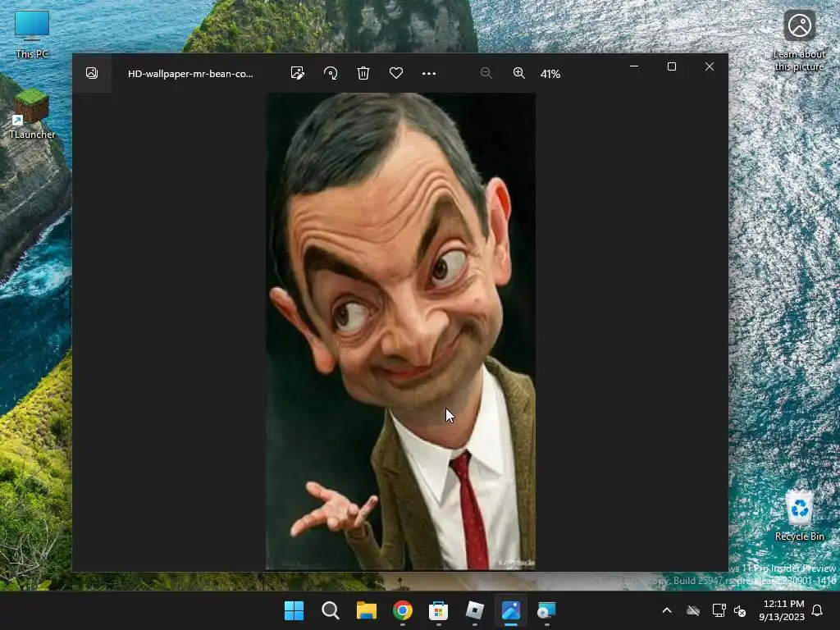The width and height of the screenshot is (840, 630).
Task: Click the network status tray icon
Action: coord(719,610)
